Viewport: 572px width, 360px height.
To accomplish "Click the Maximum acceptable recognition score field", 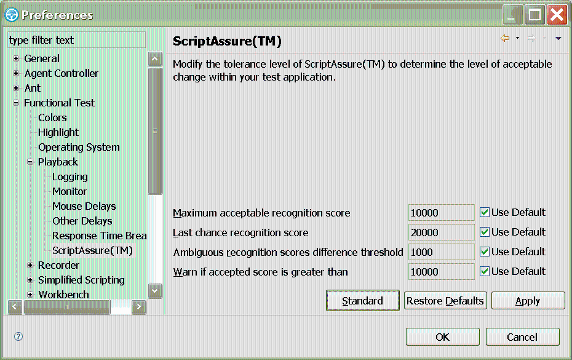I will (x=441, y=213).
